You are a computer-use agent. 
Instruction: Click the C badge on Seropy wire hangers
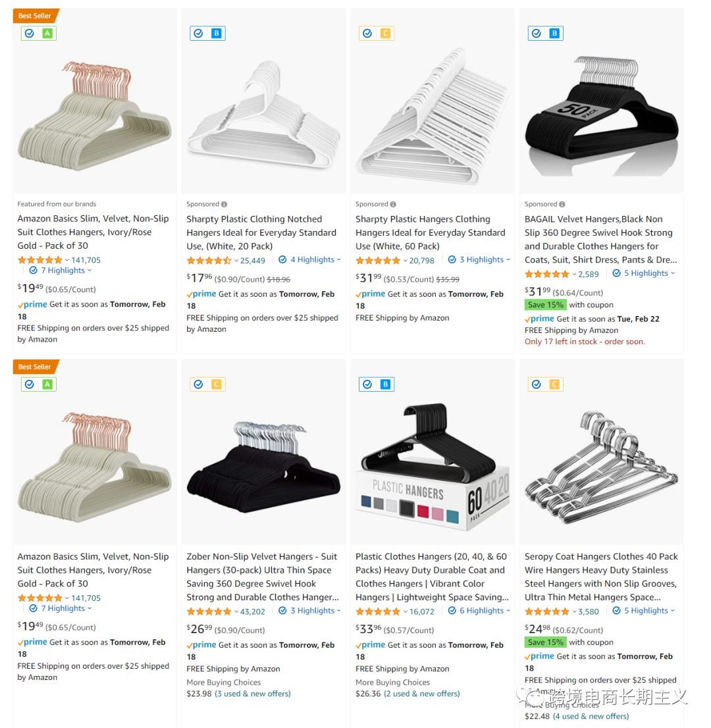tap(554, 384)
